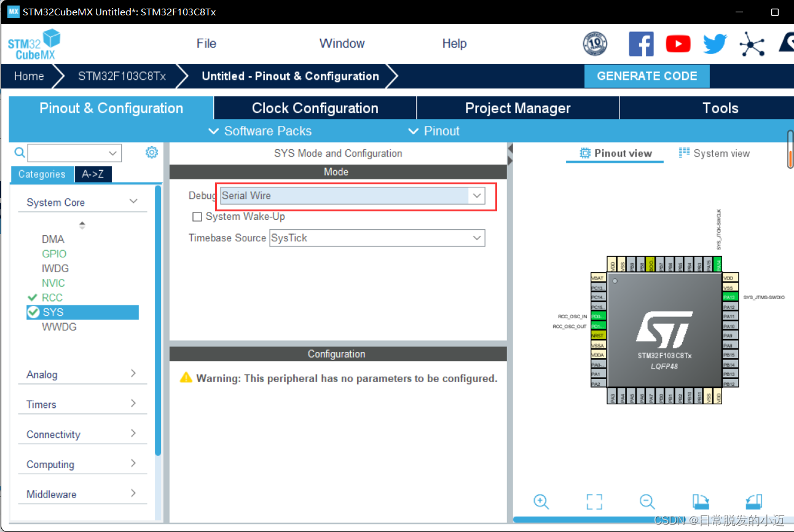
Task: Enable the System Wake-Up checkbox
Action: (x=197, y=217)
